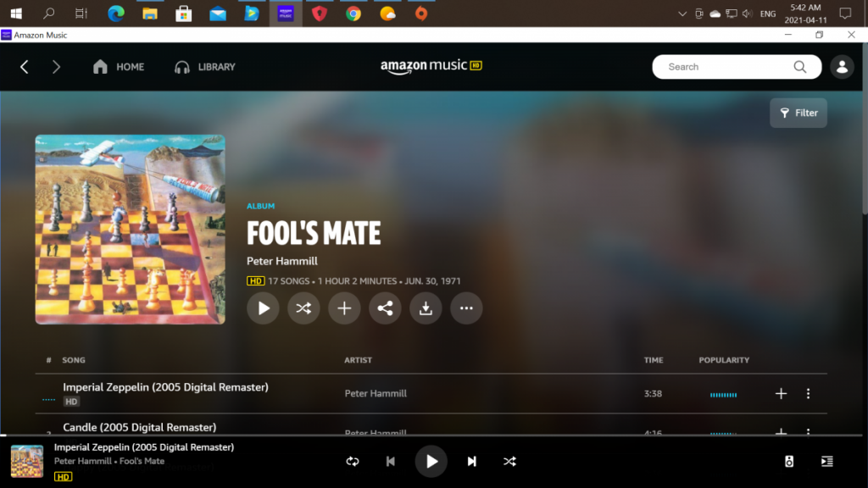
Task: Open Peter Hammill artist link under album title
Action: pos(281,261)
